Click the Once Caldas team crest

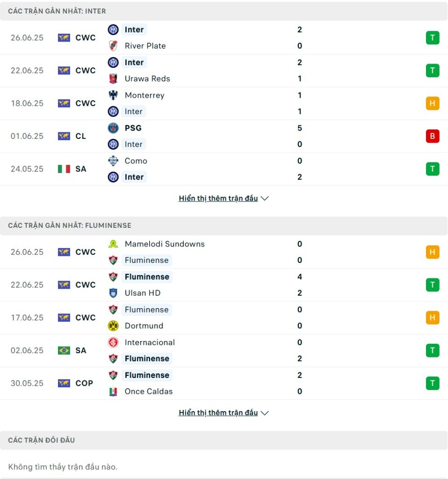(113, 392)
